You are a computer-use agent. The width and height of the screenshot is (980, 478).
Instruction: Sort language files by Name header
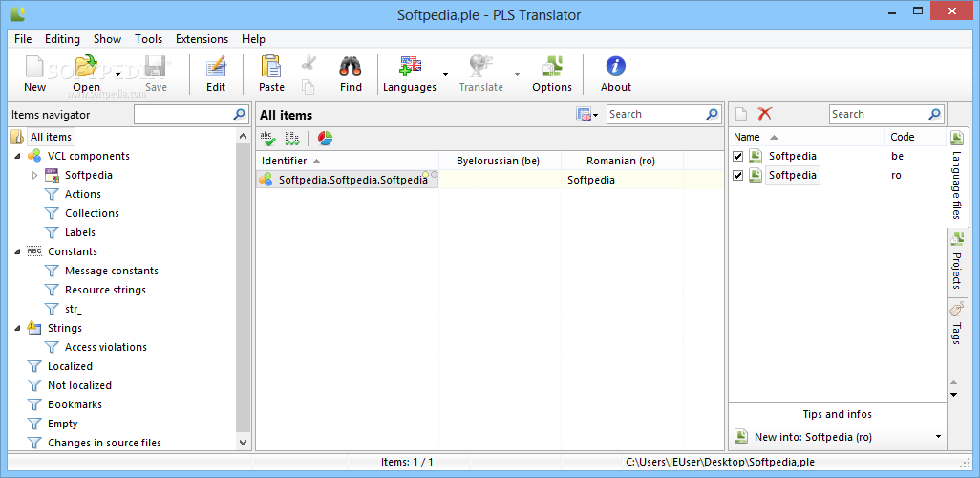806,137
